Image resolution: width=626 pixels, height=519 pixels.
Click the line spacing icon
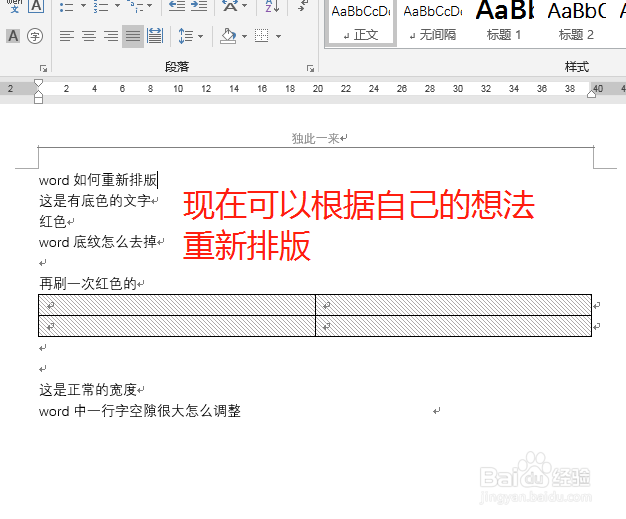(186, 36)
